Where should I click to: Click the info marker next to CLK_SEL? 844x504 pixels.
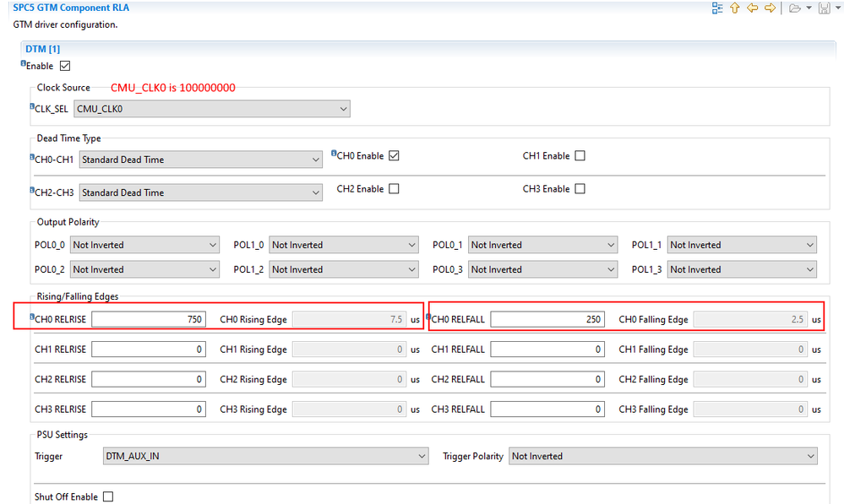click(32, 106)
